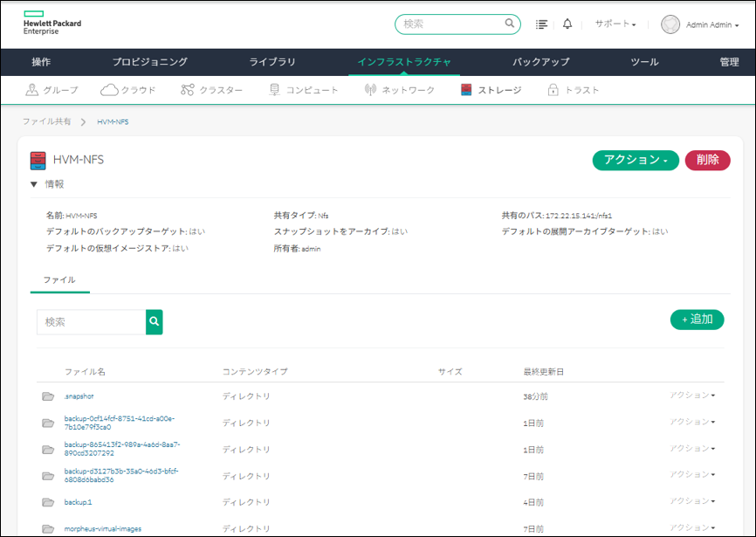Go back via ファイル共有 breadcrumb link

pos(46,121)
